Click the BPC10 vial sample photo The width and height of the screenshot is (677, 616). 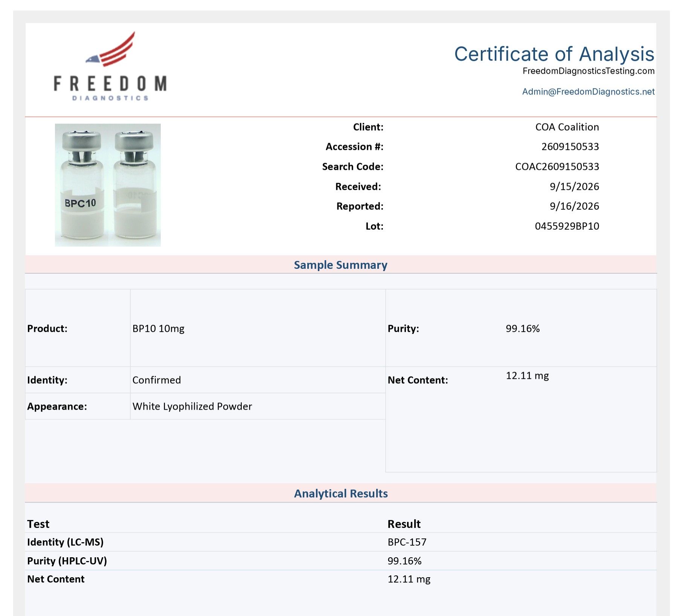(x=108, y=185)
